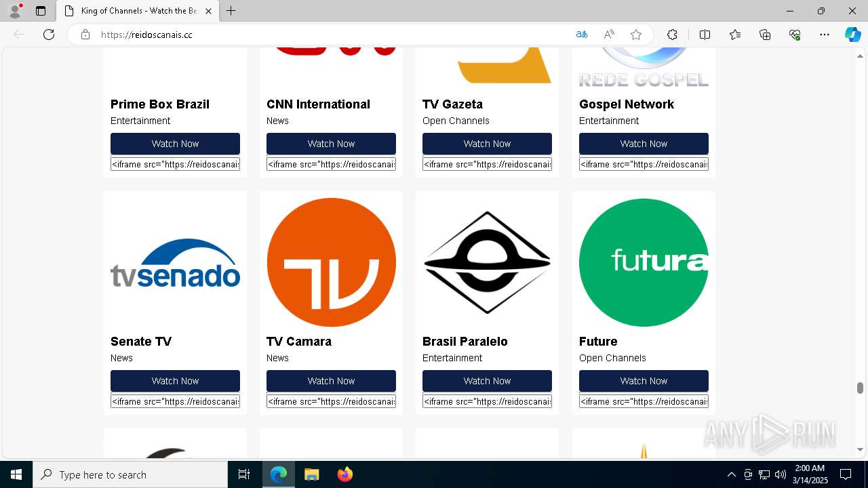The height and width of the screenshot is (488, 868).
Task: Watch Now for Senate TV
Action: [x=175, y=381]
